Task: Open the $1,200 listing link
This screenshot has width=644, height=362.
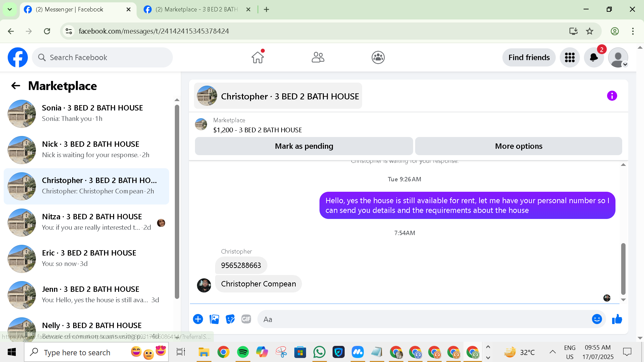Action: point(257,130)
